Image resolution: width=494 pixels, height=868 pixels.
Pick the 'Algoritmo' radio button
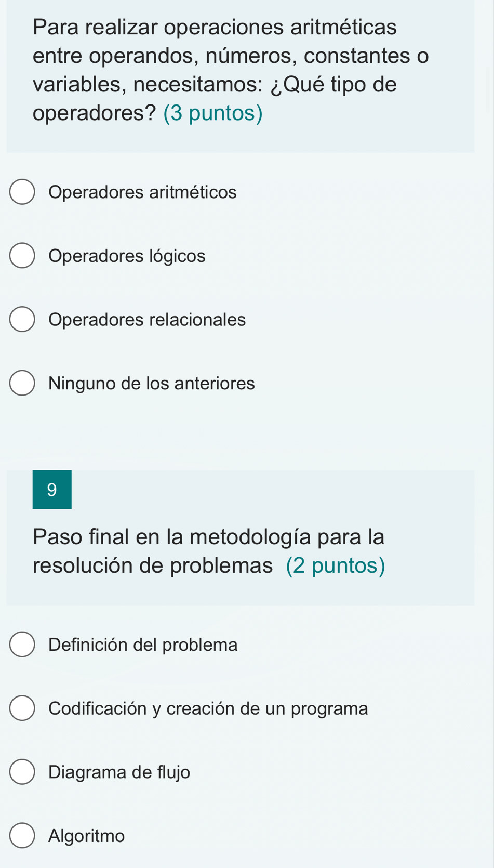[22, 836]
